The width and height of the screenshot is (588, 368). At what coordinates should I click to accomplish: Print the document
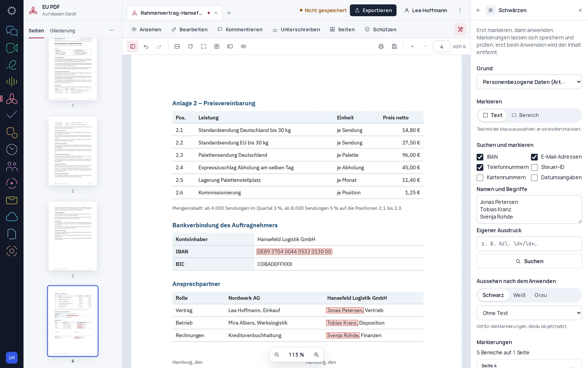click(x=381, y=46)
